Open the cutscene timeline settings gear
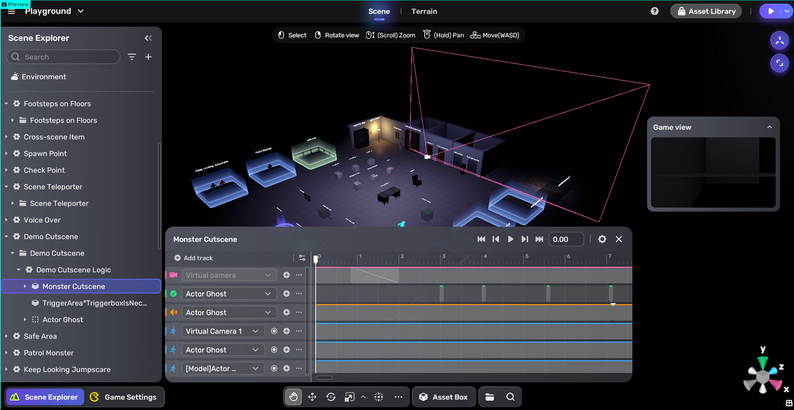Viewport: 794px width, 410px height. pyautogui.click(x=602, y=239)
